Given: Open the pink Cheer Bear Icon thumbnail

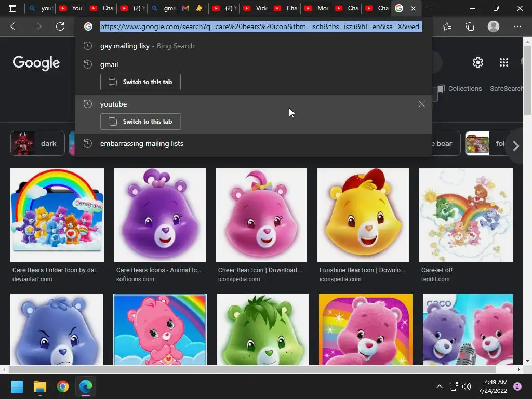Looking at the screenshot, I should (x=262, y=215).
